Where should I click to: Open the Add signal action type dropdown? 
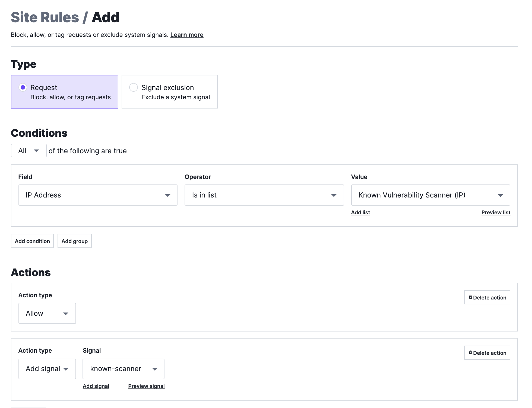(47, 369)
